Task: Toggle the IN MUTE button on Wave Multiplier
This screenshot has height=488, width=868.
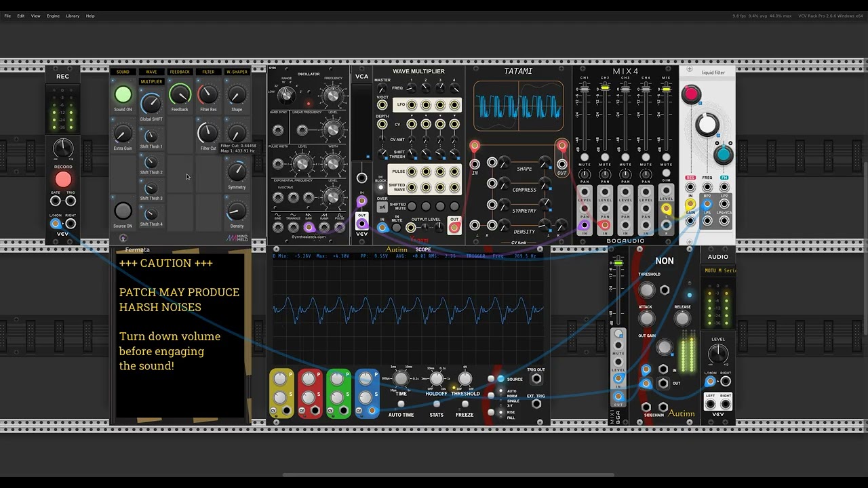Action: tap(397, 228)
